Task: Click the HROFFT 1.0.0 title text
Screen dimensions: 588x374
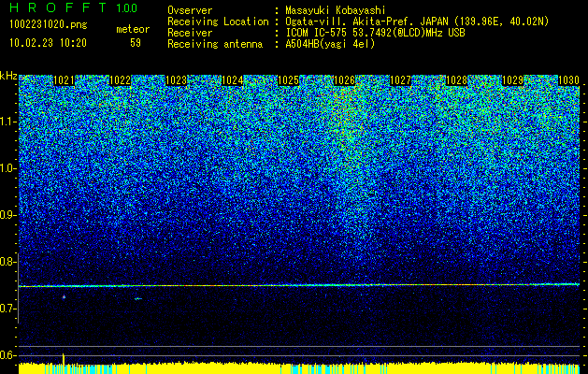Action: [x=74, y=7]
